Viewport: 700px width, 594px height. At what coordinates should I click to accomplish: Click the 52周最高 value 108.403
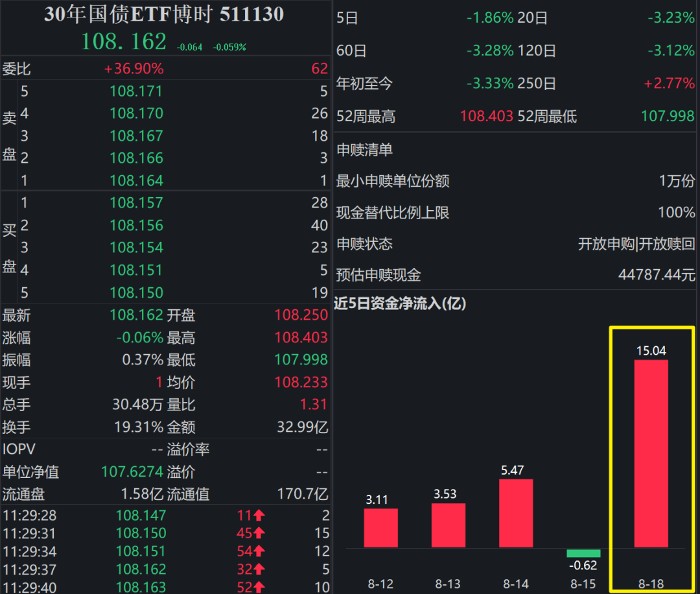click(487, 116)
